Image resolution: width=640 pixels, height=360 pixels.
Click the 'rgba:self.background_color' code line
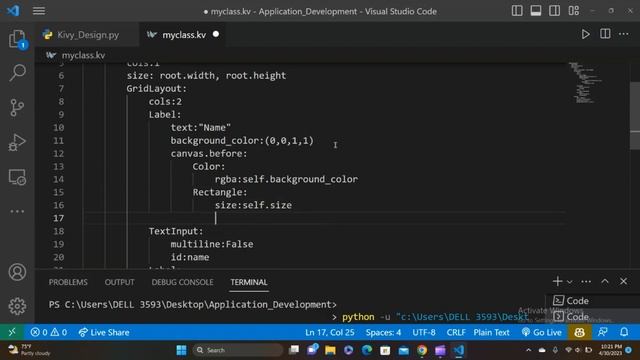pos(286,180)
